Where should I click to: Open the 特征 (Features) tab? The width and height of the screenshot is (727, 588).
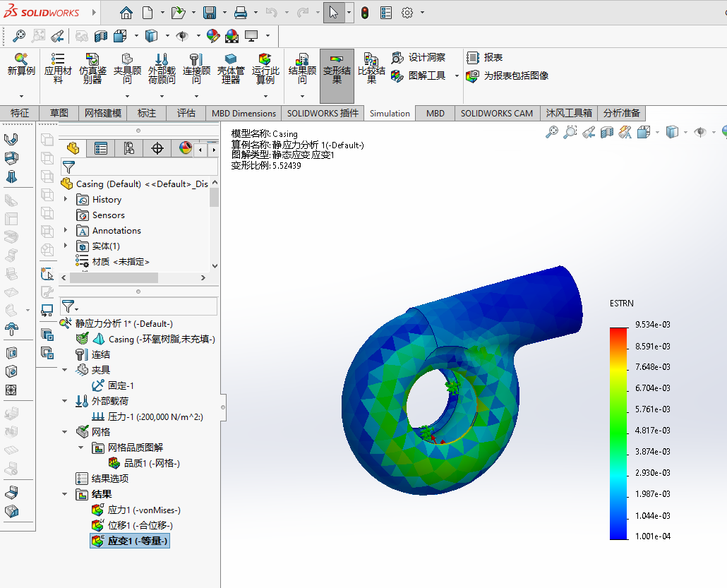pyautogui.click(x=20, y=113)
